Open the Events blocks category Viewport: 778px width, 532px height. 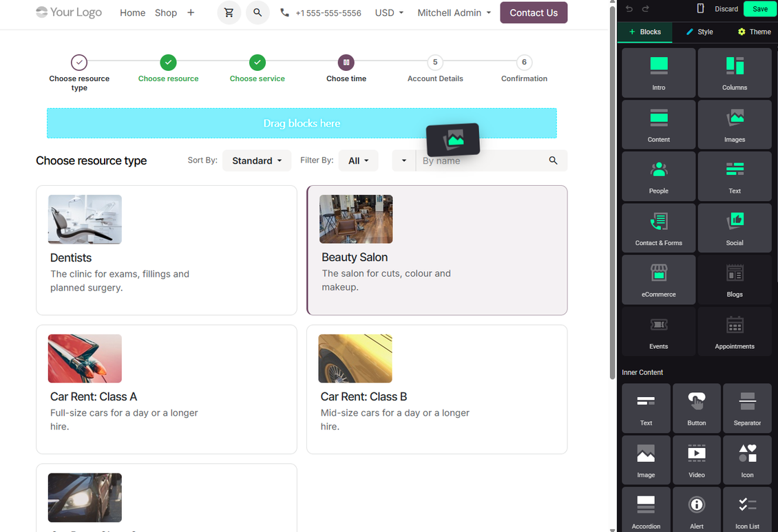point(658,331)
